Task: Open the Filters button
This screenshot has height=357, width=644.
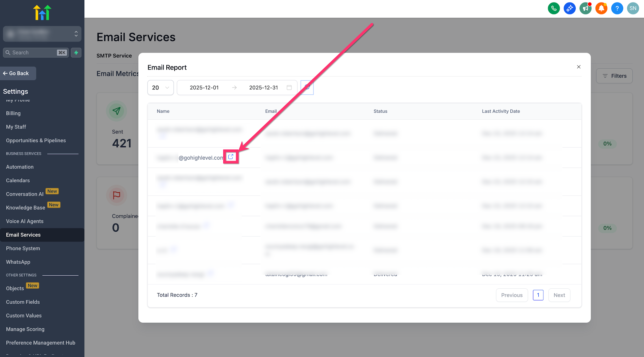Action: pos(614,76)
